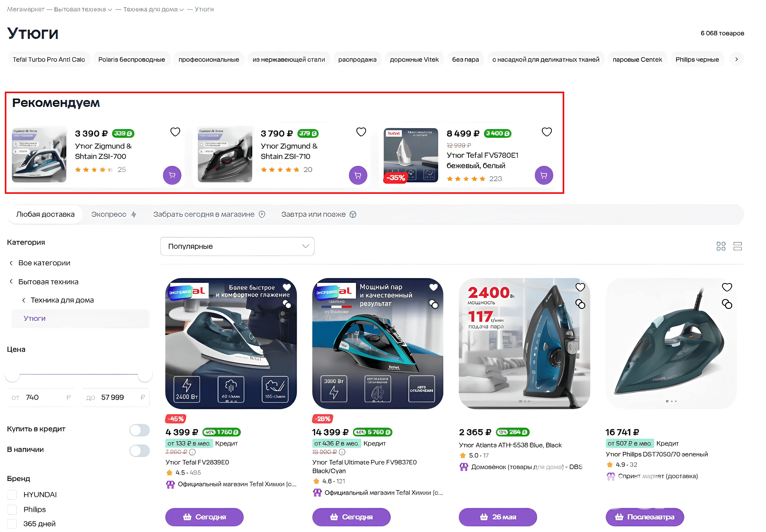Compare the Tefal FV2839E0 iron
Screen dimensions: 766x532
[286, 304]
